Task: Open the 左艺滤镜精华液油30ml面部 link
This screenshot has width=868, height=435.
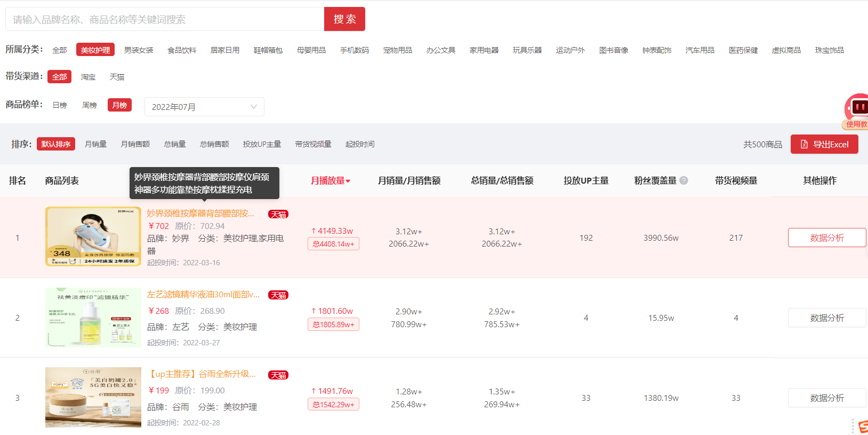Action: point(203,295)
